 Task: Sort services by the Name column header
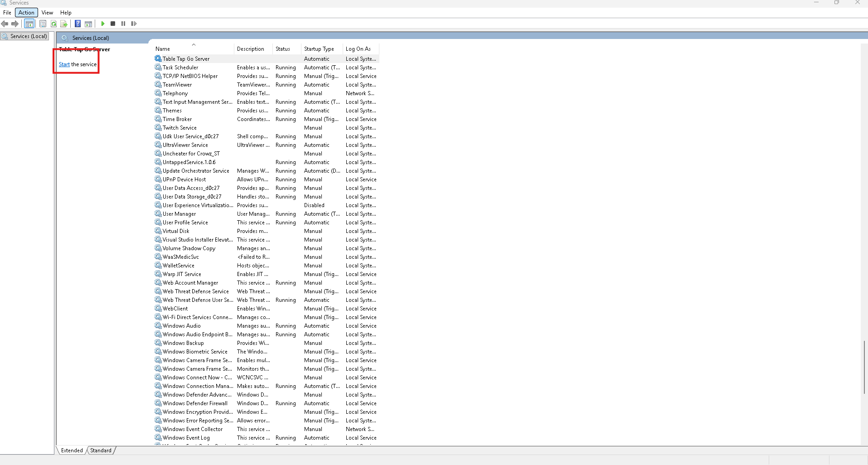click(x=163, y=49)
